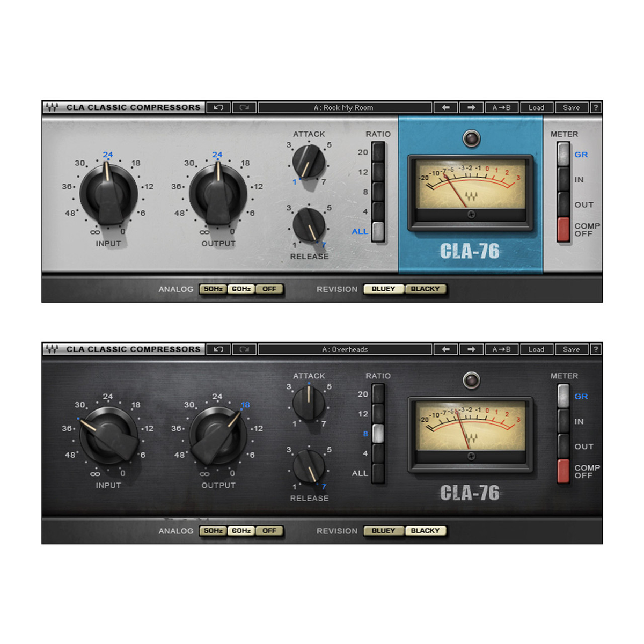Click Save in top plugin toolbar
The height and width of the screenshot is (644, 644).
coord(572,107)
